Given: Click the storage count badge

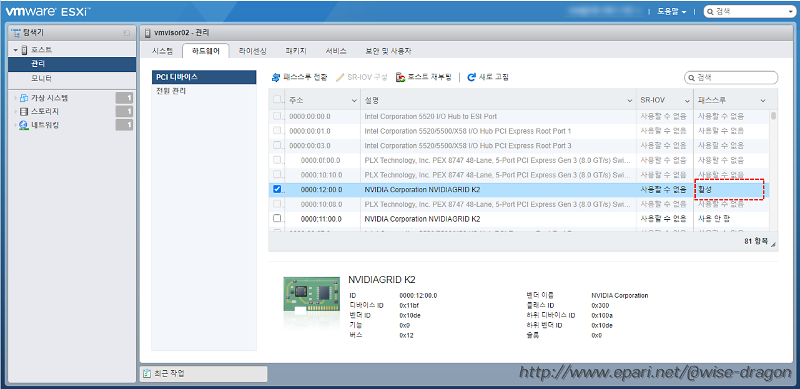Looking at the screenshot, I should coord(124,111).
